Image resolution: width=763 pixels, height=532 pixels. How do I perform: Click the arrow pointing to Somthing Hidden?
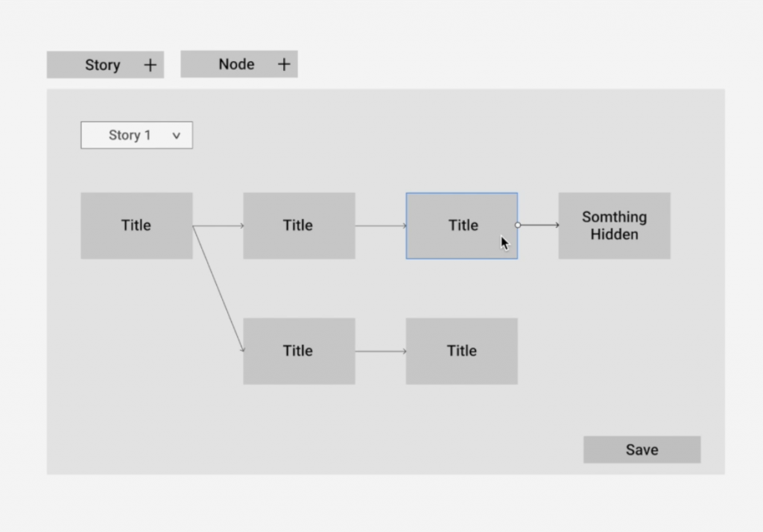pyautogui.click(x=540, y=225)
